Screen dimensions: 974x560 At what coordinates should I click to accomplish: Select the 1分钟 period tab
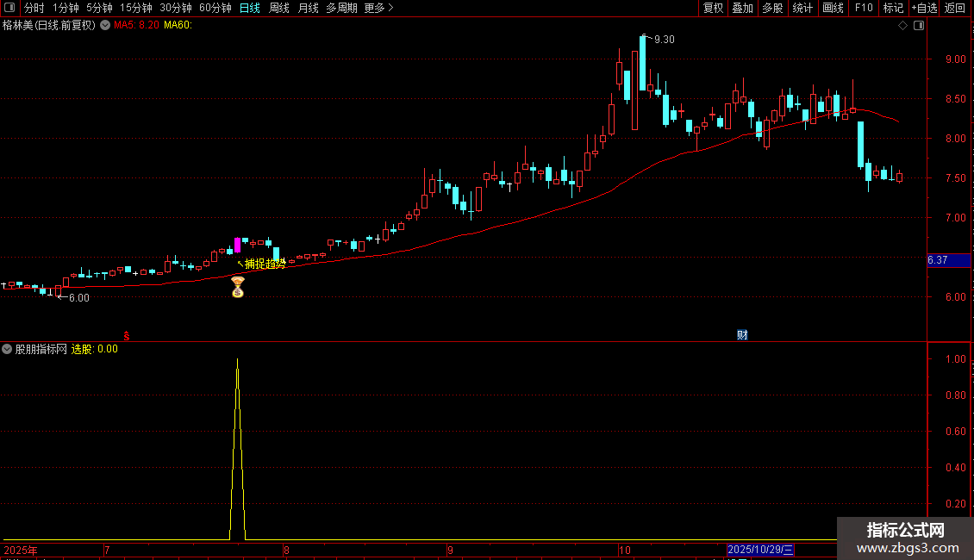coord(66,8)
